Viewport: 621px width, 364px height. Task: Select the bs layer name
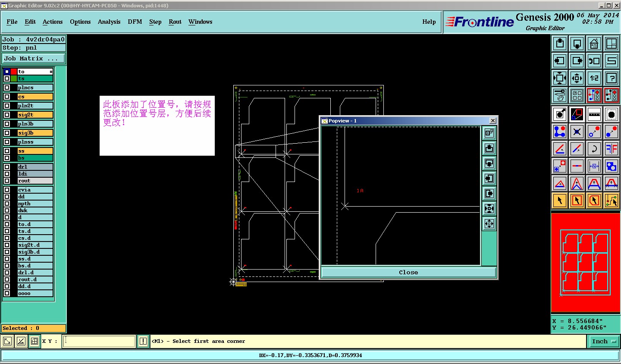tap(35, 158)
